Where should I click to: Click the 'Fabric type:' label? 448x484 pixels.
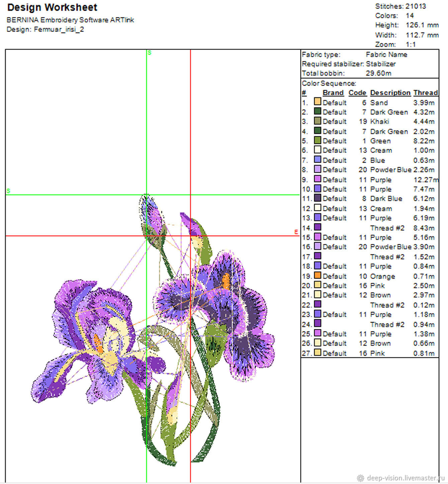321,55
